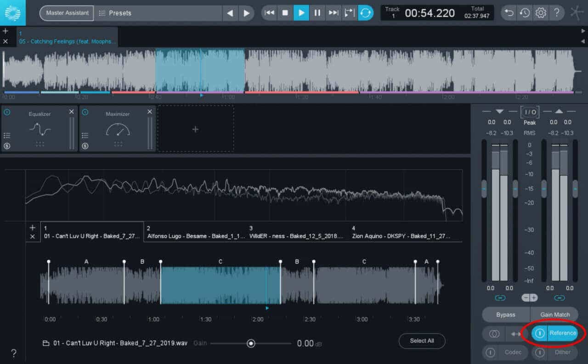Add a reference track with the plus icon
The image size is (588, 364).
(32, 228)
